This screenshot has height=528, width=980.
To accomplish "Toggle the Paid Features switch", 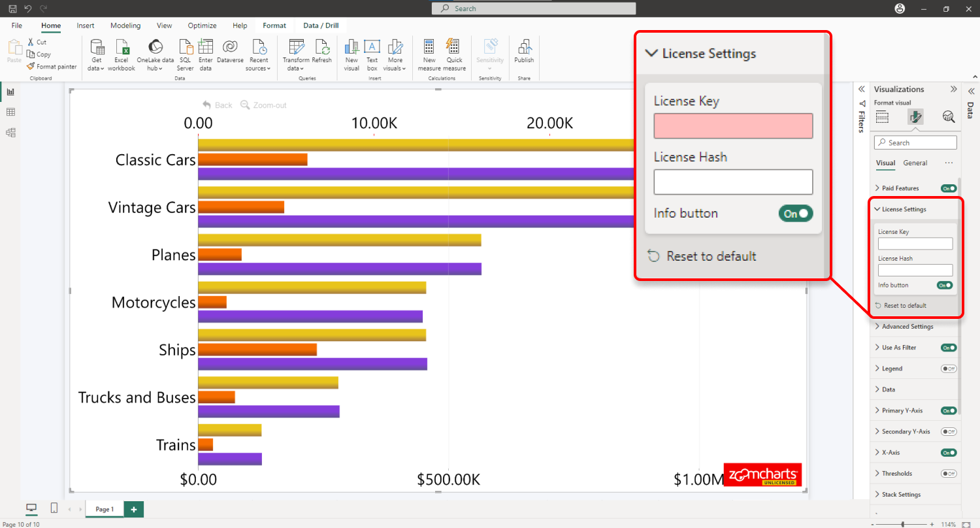I will [948, 188].
